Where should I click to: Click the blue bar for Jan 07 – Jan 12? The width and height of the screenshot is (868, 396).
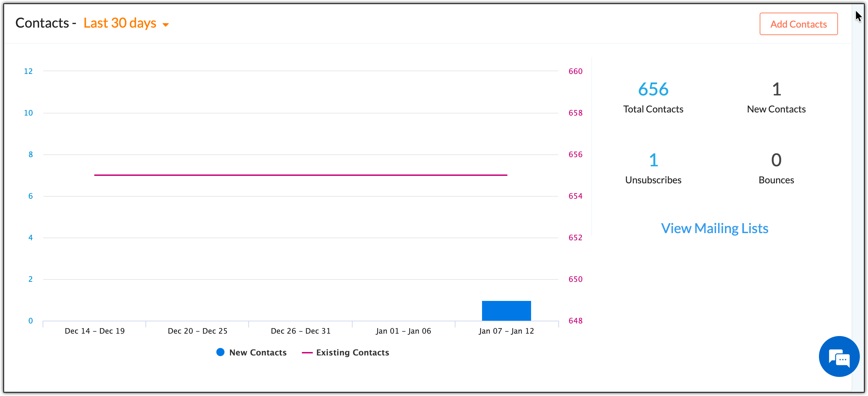click(506, 311)
